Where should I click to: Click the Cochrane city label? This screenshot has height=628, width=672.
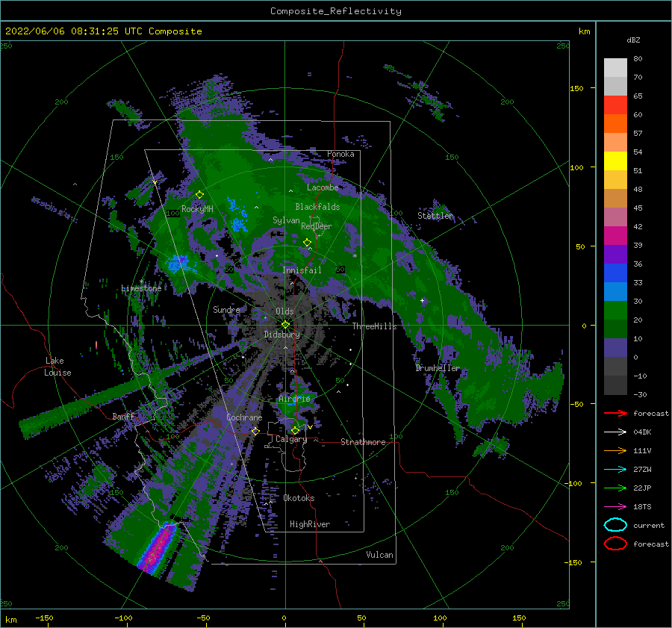tap(244, 417)
